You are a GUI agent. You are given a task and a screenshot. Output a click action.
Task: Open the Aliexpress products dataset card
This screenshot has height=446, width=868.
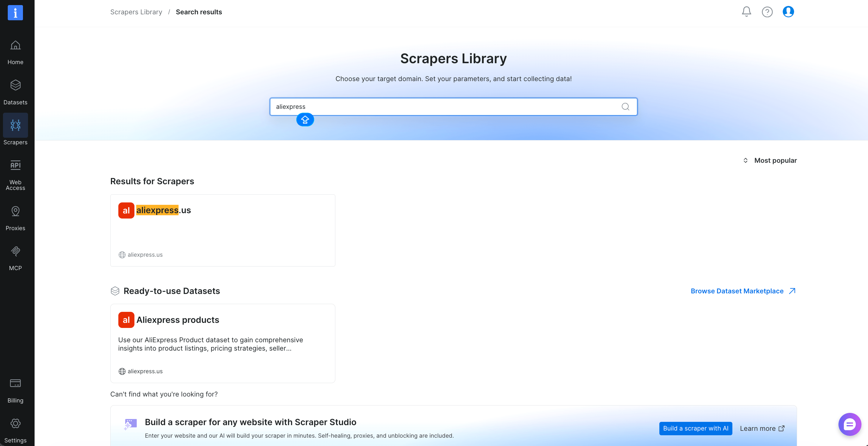pyautogui.click(x=222, y=343)
